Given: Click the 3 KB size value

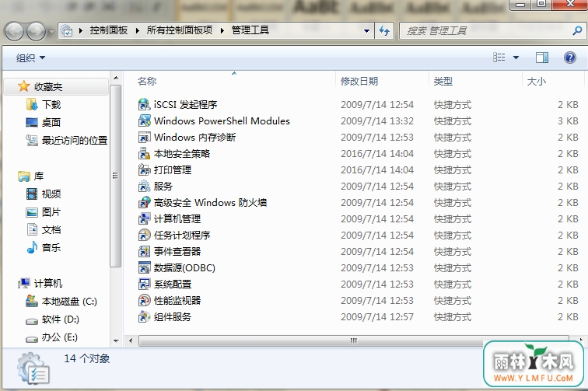Looking at the screenshot, I should pos(568,120).
